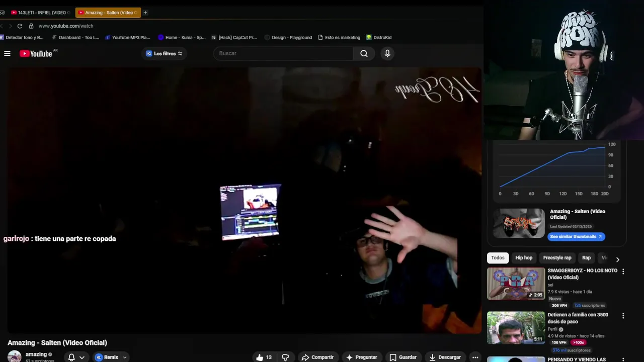Click Perfil channel name
Image resolution: width=644 pixels, height=362 pixels.
tap(553, 329)
